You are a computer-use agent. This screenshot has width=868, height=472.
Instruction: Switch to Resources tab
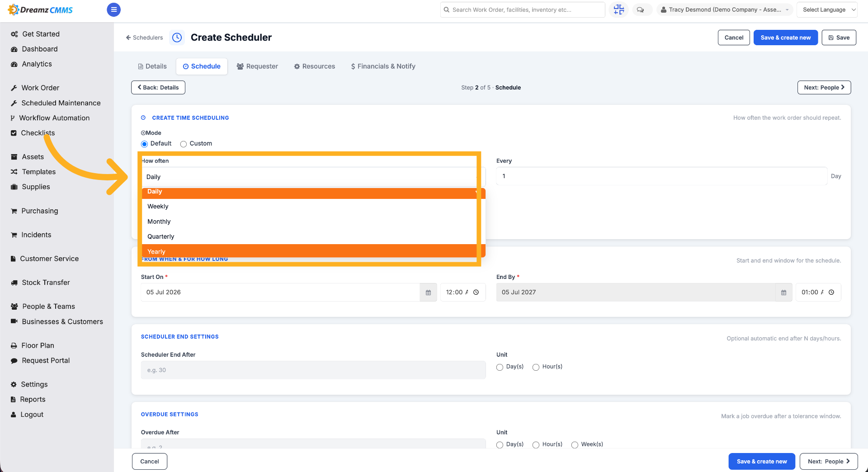[315, 66]
